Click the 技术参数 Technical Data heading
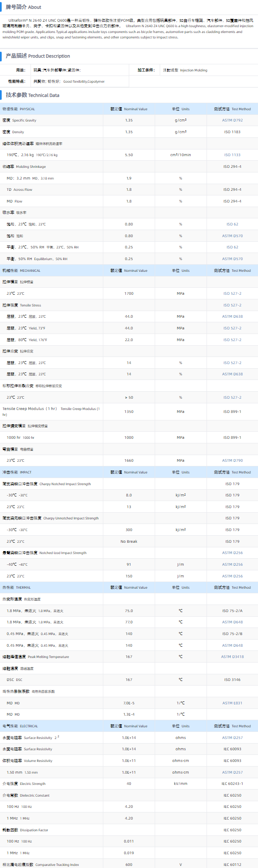 coord(33,95)
